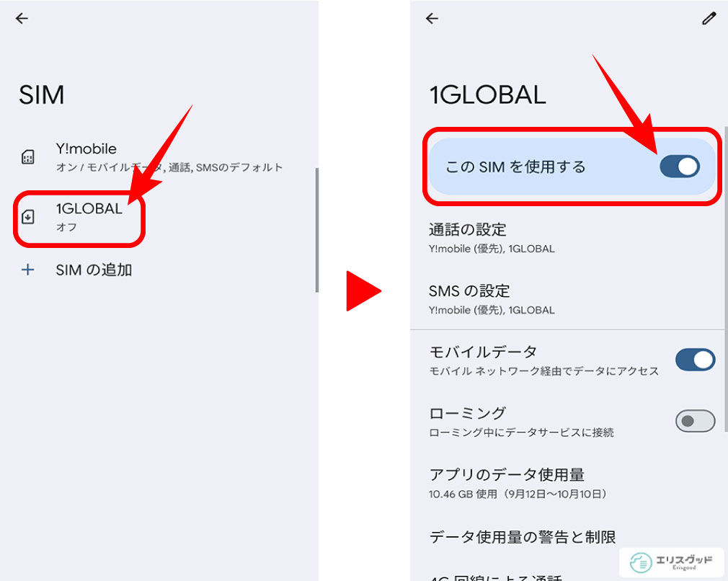Tap the 1GLOBAL eSIM download icon
Image resolution: width=728 pixels, height=581 pixels.
pyautogui.click(x=28, y=217)
